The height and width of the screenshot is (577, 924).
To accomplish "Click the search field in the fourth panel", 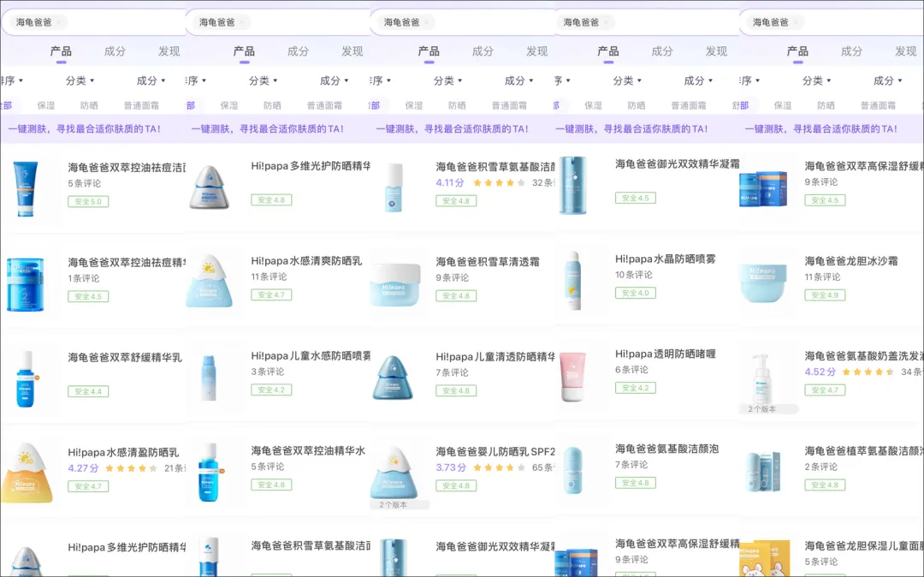I will click(x=647, y=22).
